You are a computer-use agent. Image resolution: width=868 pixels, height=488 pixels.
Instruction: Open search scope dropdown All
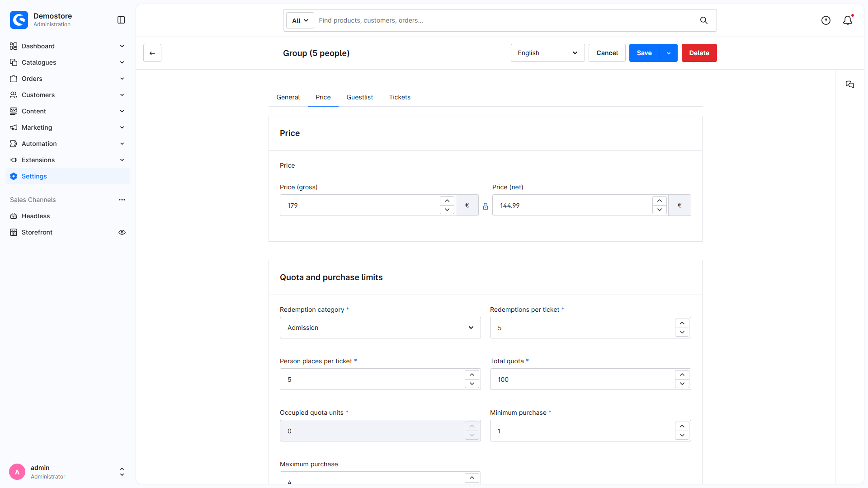tap(300, 20)
